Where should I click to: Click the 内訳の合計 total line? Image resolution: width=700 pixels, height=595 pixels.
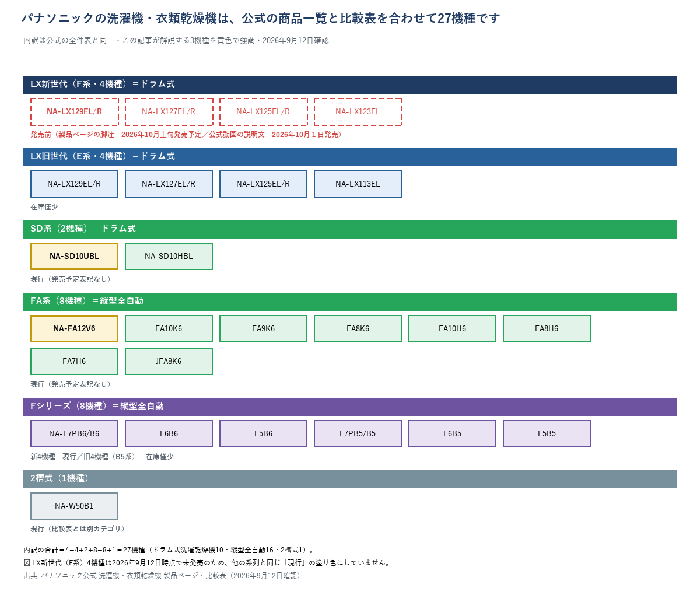tap(170, 550)
